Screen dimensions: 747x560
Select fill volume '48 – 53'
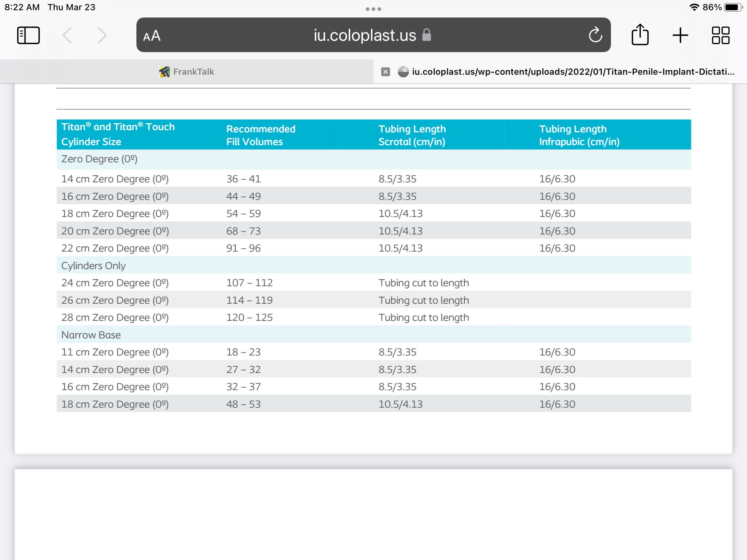(x=243, y=404)
